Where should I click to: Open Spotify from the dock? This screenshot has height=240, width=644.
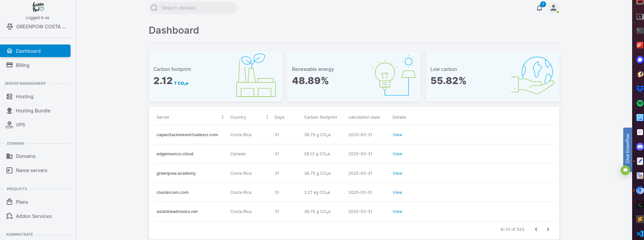click(x=640, y=103)
